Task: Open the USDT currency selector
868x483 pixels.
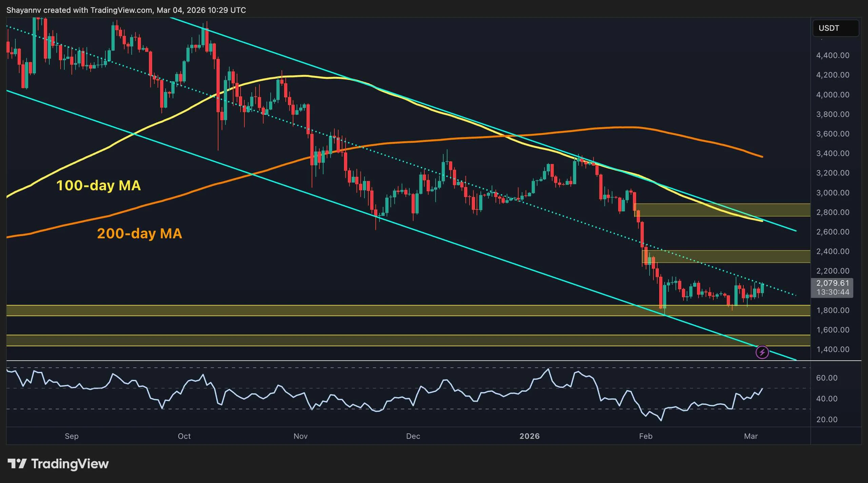Action: [x=835, y=28]
